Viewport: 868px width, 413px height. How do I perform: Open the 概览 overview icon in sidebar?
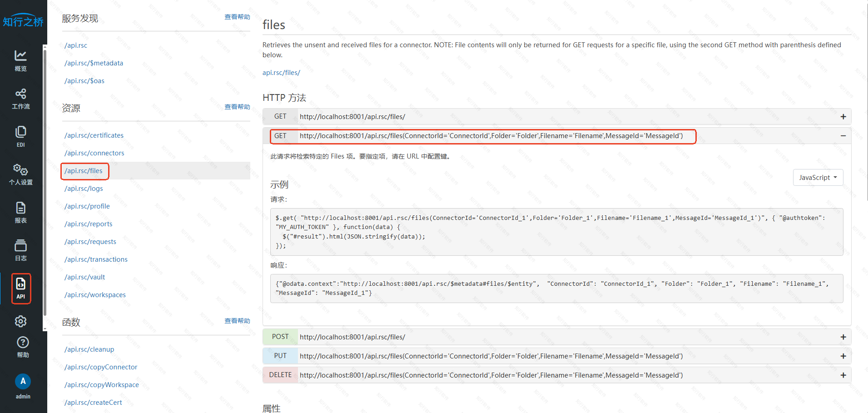(x=20, y=60)
